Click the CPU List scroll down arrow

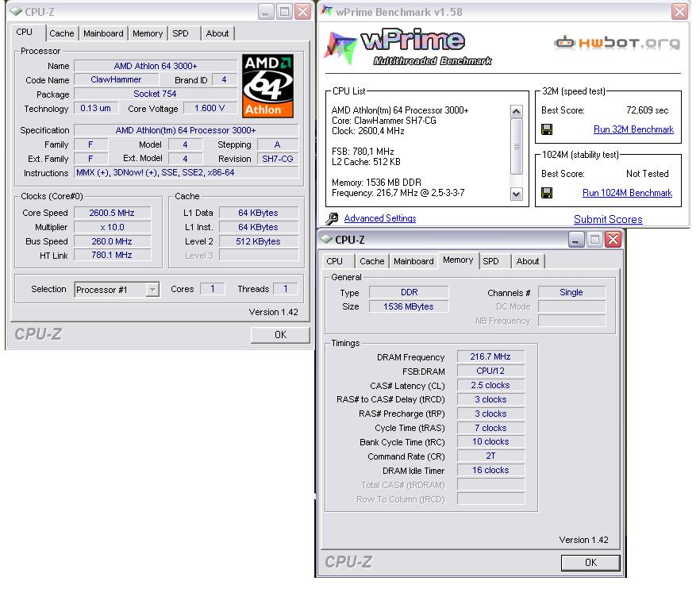point(517,194)
